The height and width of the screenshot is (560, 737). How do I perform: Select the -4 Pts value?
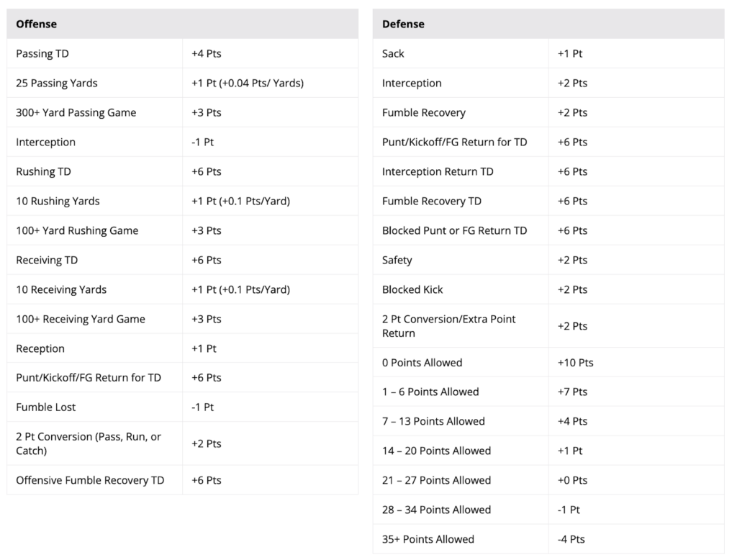pyautogui.click(x=571, y=539)
